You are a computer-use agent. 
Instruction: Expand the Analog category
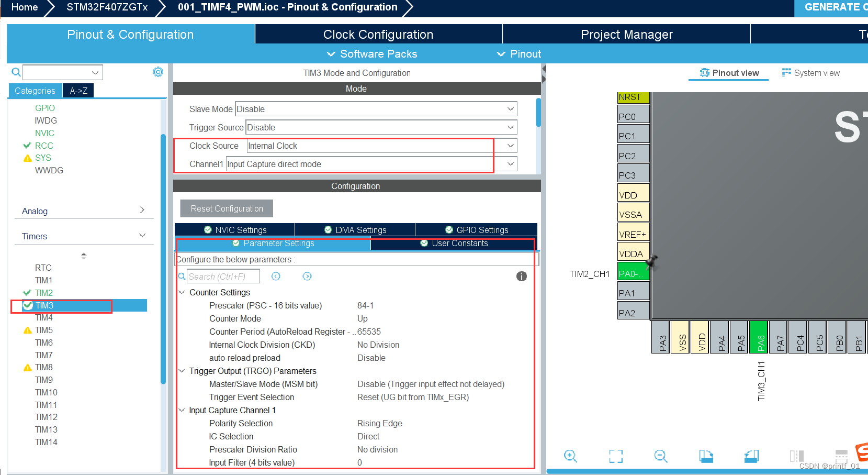point(142,210)
